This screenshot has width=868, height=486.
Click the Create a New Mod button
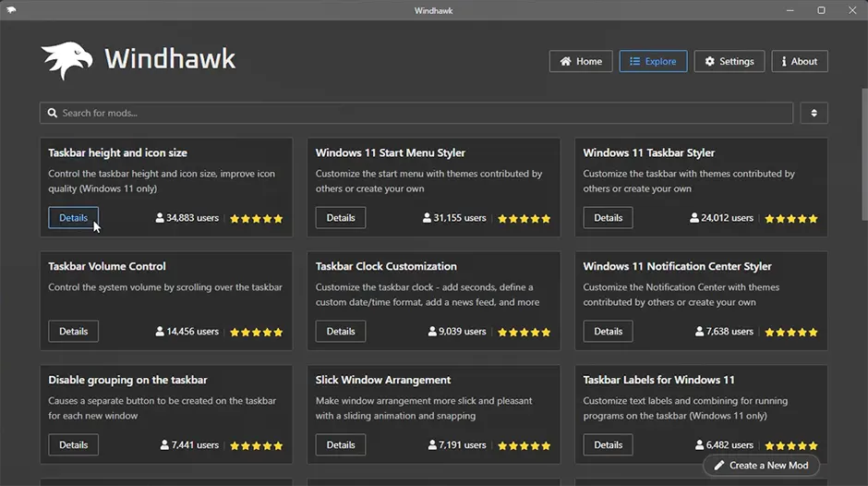tap(761, 465)
